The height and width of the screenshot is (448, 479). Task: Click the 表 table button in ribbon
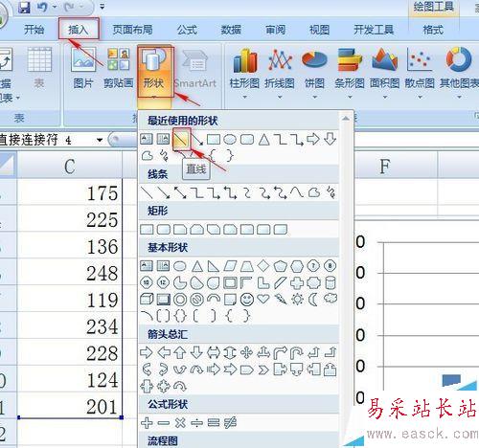(x=39, y=68)
